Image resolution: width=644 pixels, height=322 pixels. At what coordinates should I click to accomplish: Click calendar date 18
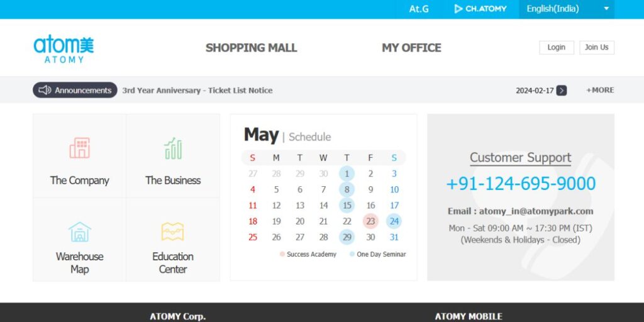click(253, 221)
